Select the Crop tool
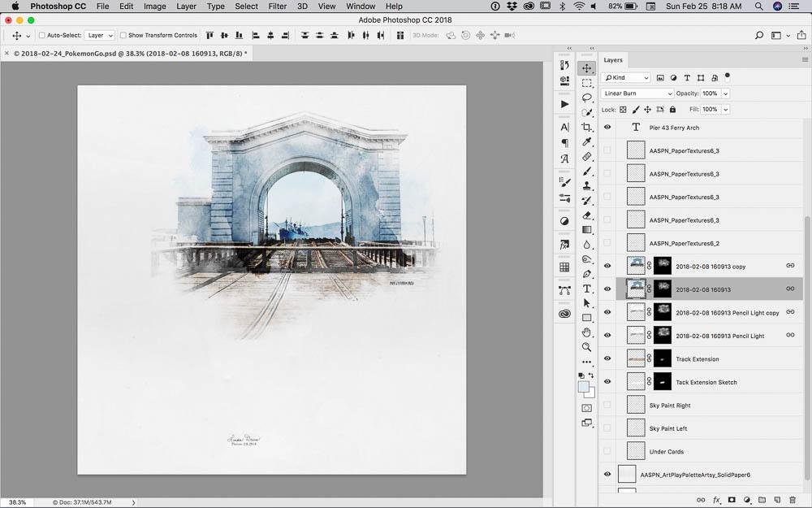The width and height of the screenshot is (812, 508). (586, 127)
